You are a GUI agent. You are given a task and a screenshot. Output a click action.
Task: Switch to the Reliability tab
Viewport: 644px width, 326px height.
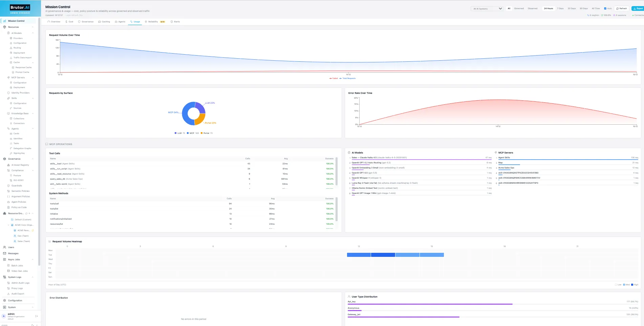pyautogui.click(x=154, y=22)
